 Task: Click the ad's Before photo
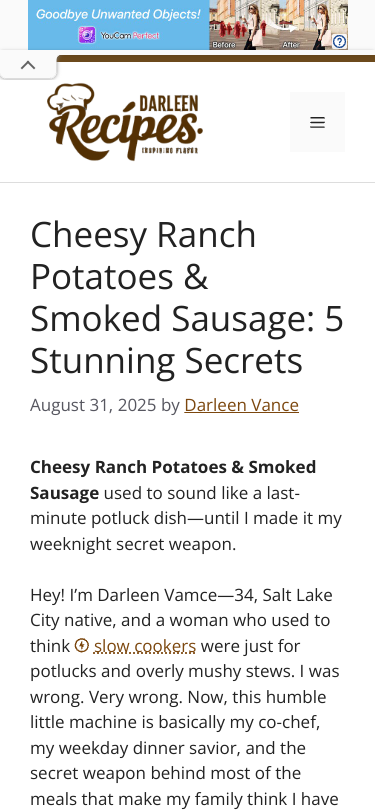click(x=244, y=25)
